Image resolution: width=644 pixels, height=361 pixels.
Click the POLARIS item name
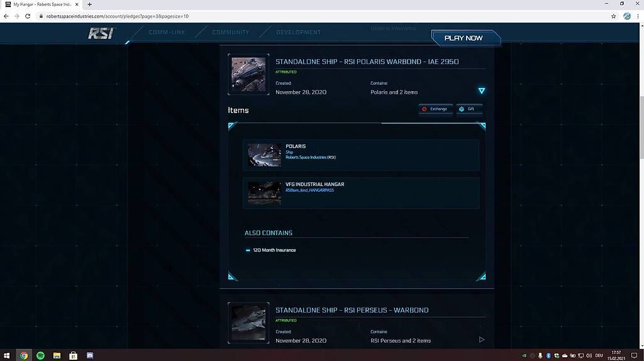tap(296, 146)
